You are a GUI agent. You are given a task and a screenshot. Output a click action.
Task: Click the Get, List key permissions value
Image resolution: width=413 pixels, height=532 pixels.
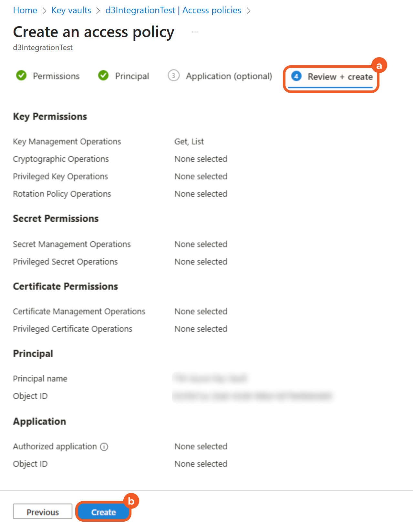[189, 141]
